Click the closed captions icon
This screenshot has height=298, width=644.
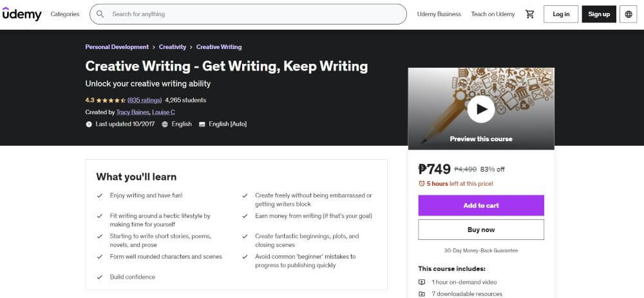(x=202, y=124)
